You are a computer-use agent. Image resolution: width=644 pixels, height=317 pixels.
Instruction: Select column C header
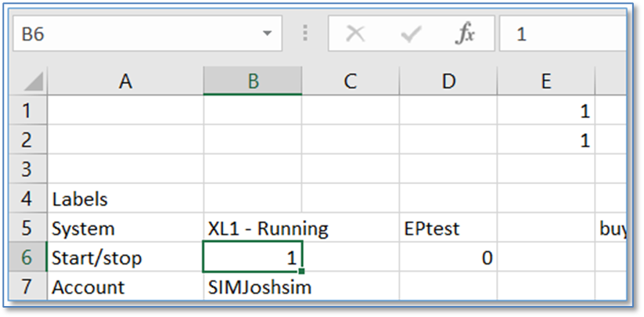pyautogui.click(x=350, y=81)
